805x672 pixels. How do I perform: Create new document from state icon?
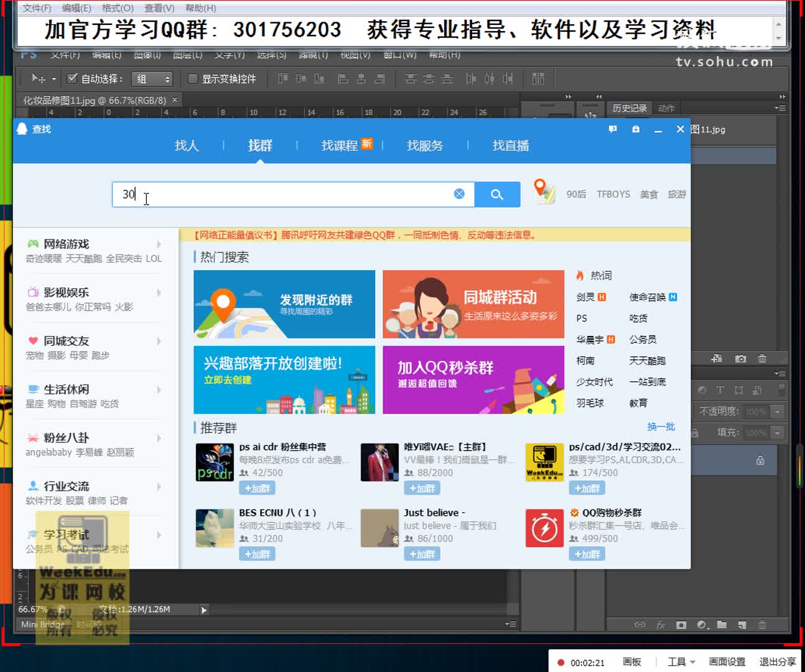coord(717,359)
